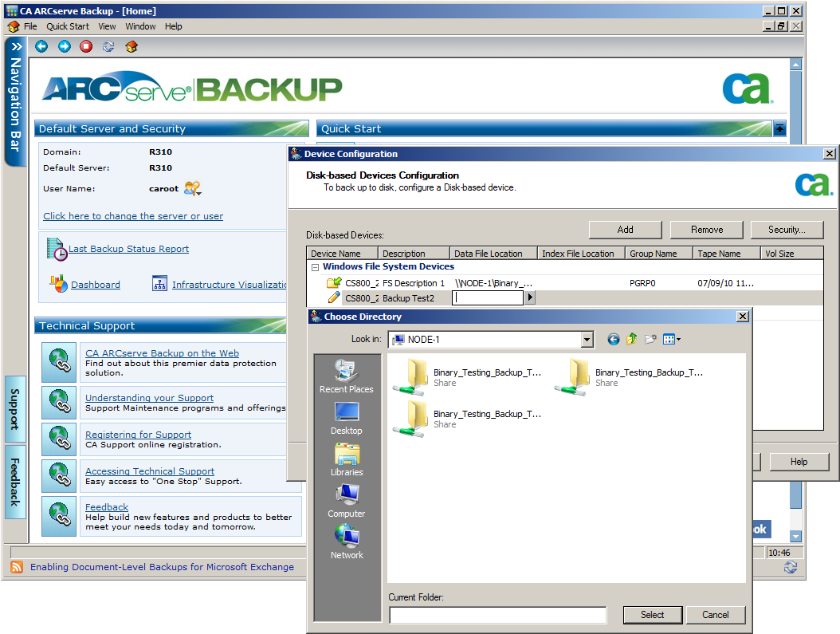The width and height of the screenshot is (840, 634).
Task: Select the FS Description 1 device row
Action: [565, 283]
